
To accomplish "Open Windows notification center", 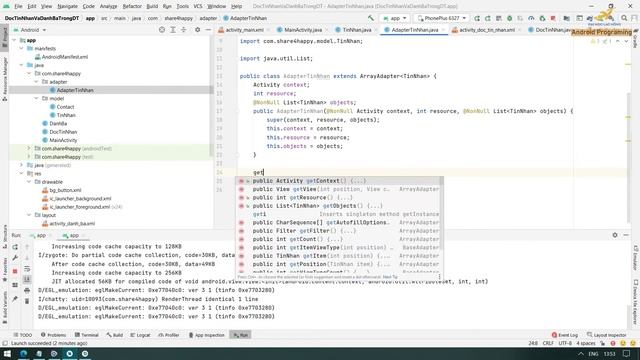I will pos(627,353).
